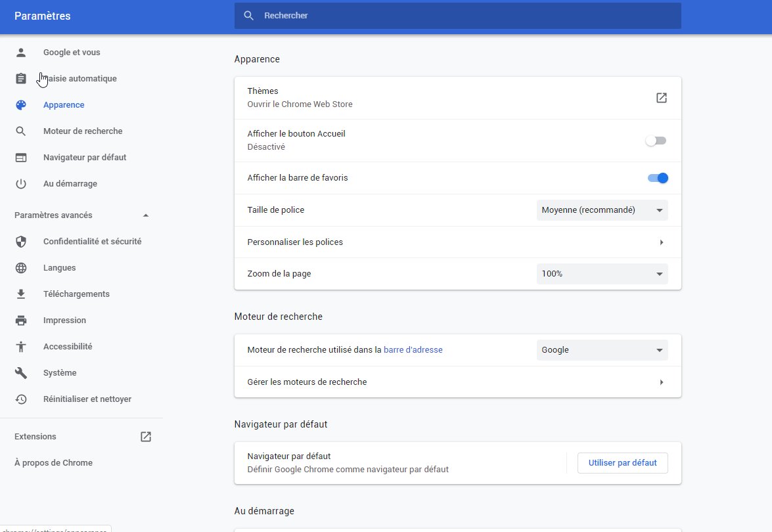Click the magnifier icon beside Moteur de recherche
772x532 pixels.
pos(20,131)
